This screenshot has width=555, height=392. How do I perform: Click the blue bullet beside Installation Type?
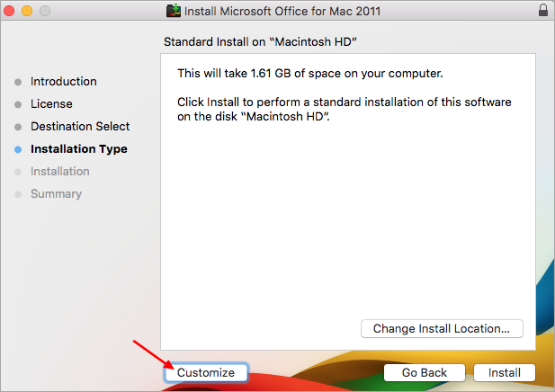coord(17,149)
